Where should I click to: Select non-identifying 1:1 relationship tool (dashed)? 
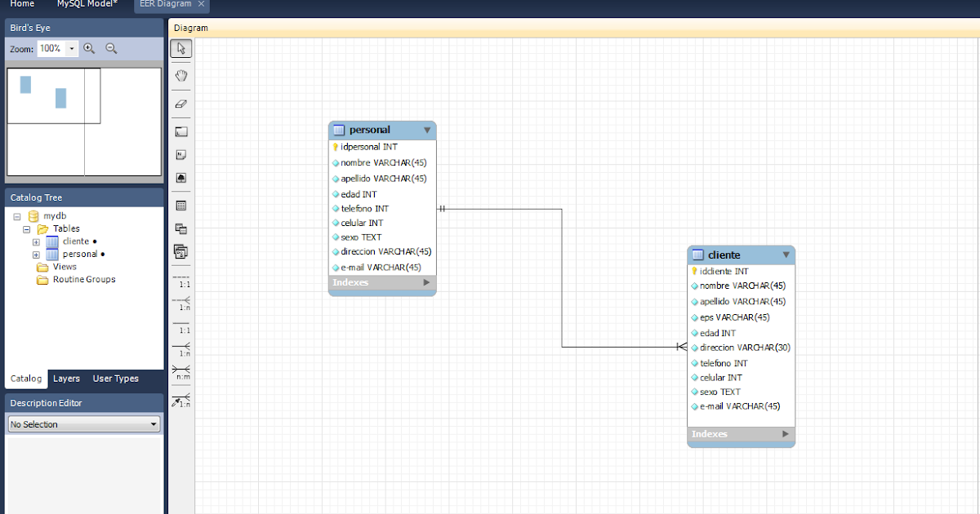[181, 281]
